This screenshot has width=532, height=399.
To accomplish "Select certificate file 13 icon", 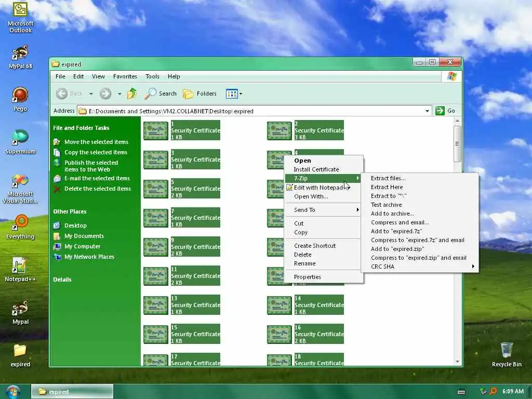I will pos(156,305).
